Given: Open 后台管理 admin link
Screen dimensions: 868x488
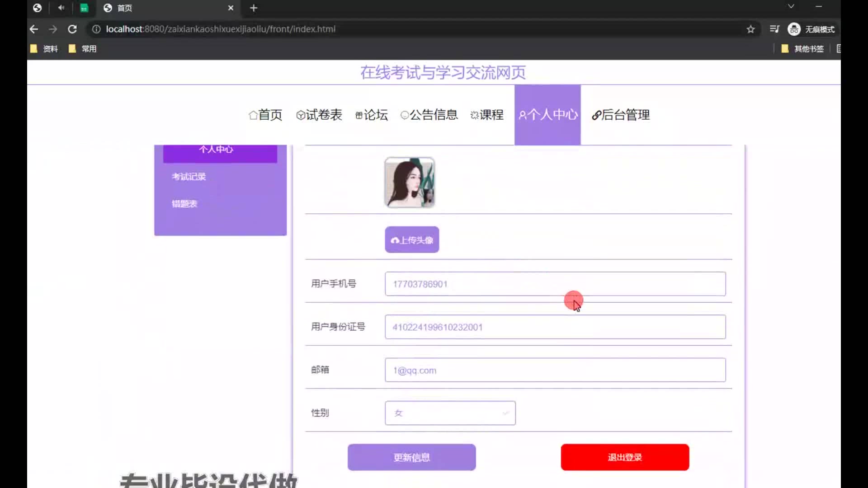Looking at the screenshot, I should (x=621, y=115).
